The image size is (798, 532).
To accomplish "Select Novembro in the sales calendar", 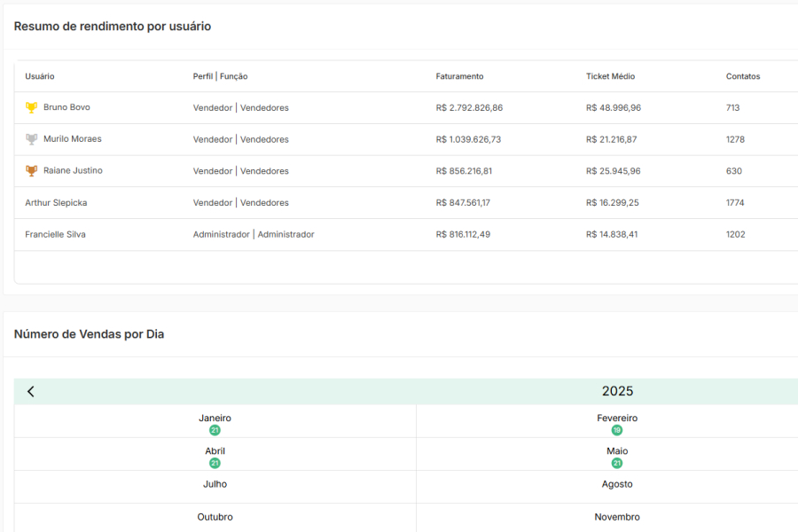I will pos(617,517).
